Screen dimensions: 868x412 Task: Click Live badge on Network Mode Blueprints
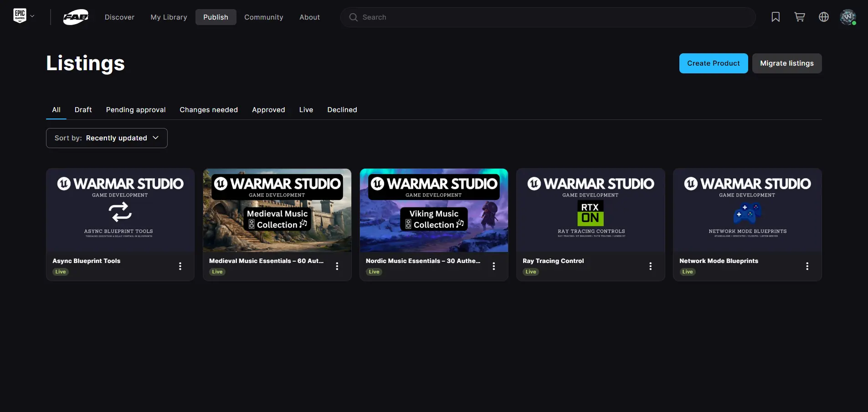coord(688,272)
